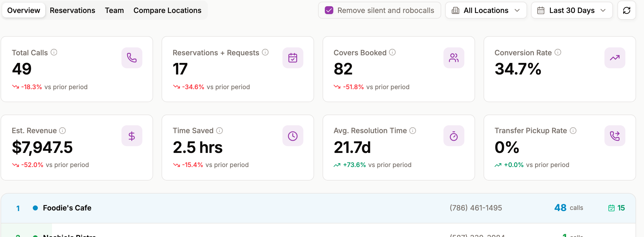Click the +0.0% change under Transfer Pickup Rate
This screenshot has width=644, height=237.
click(x=514, y=165)
